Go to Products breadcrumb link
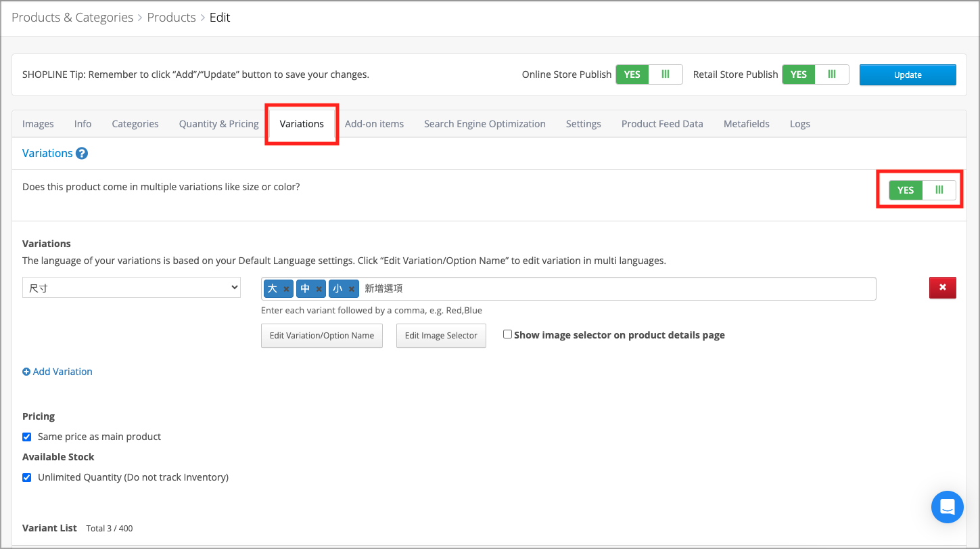The image size is (980, 549). click(x=171, y=18)
